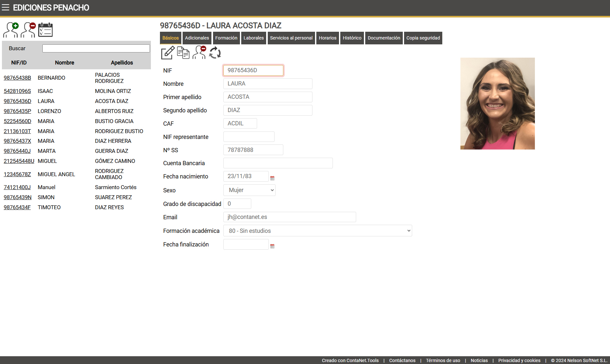Screen dimensions: 610x364
Task: Open the Histórico tab
Action: (x=352, y=38)
